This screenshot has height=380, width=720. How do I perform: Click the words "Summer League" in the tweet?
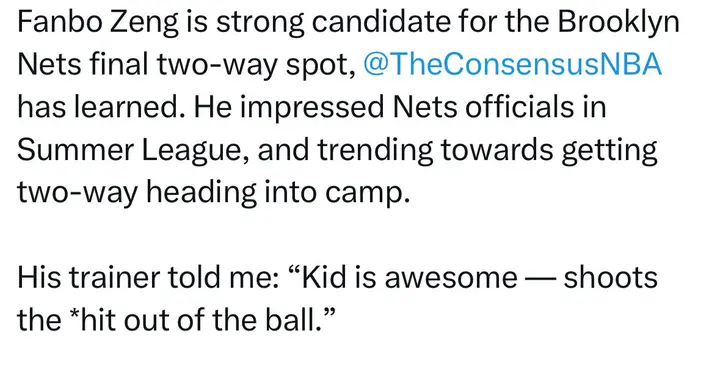click(130, 150)
